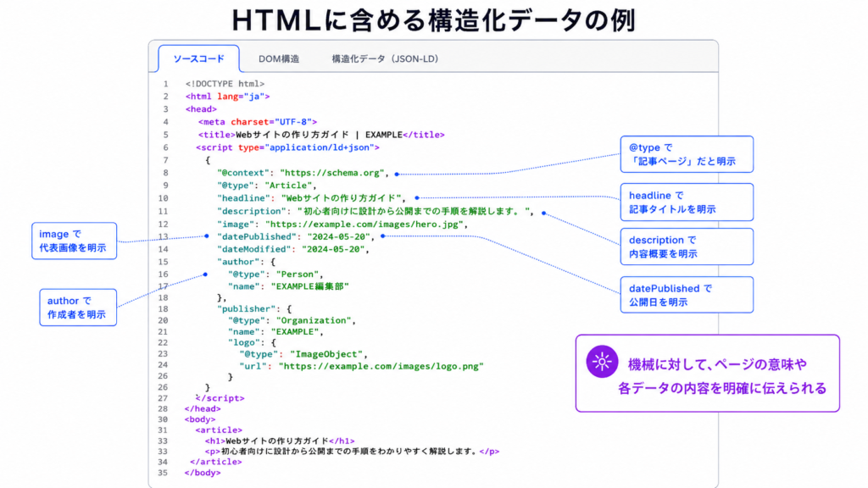Open the DOM構造 tab

coord(279,58)
